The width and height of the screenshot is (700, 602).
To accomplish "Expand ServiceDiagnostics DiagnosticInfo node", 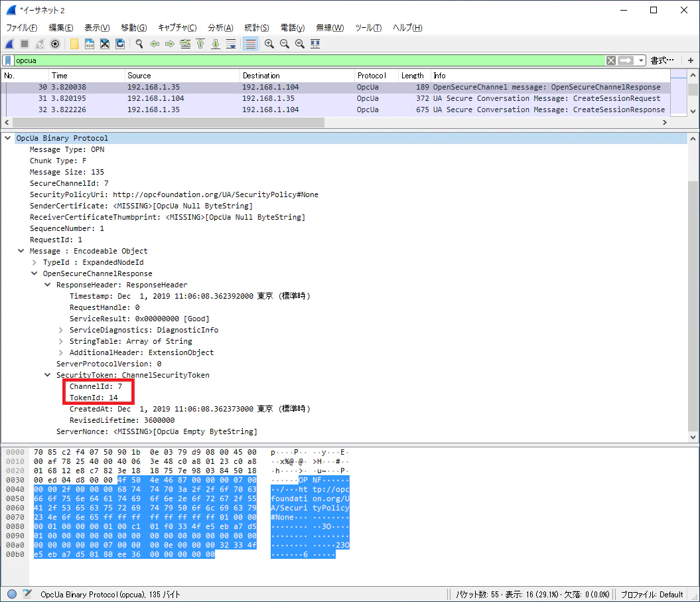I will tap(61, 330).
